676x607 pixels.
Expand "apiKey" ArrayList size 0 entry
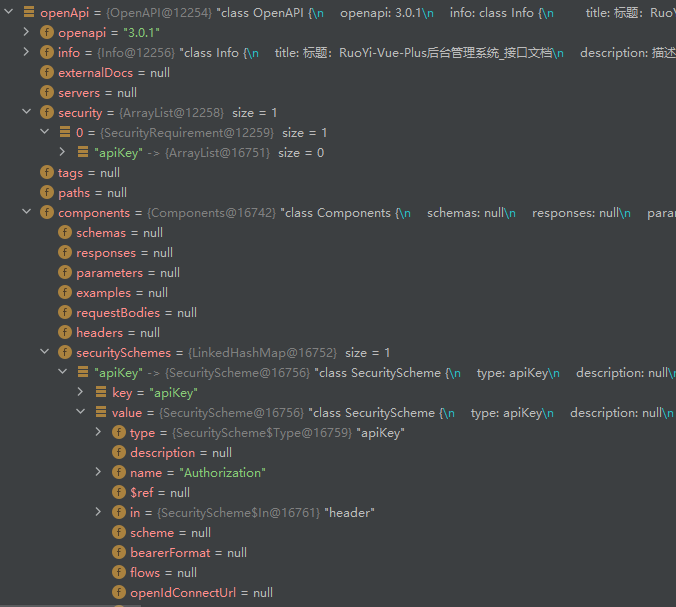pos(63,152)
